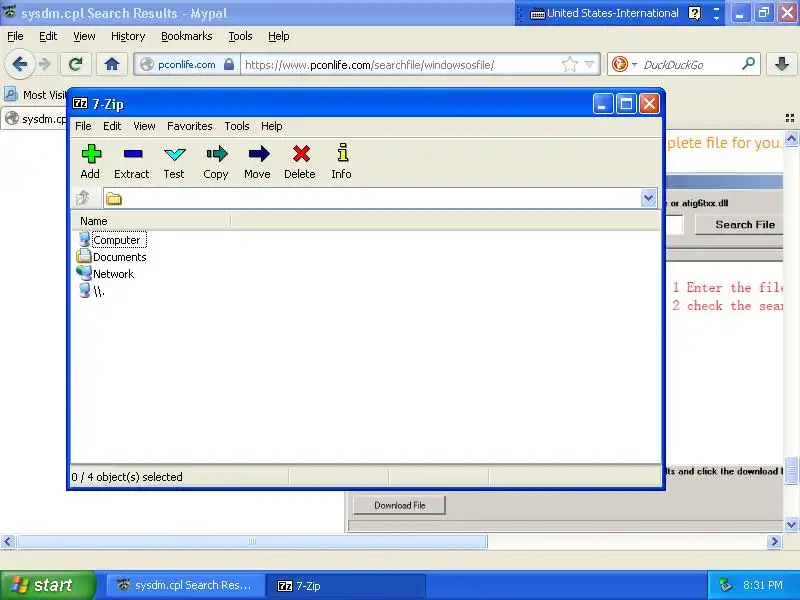Open 7-Zip Edit menu

click(x=112, y=126)
